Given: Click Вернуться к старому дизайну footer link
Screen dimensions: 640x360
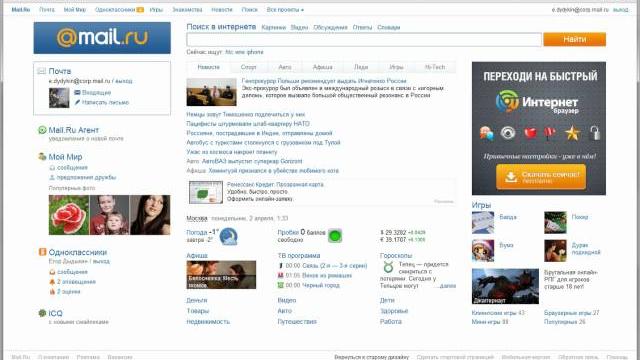Looking at the screenshot, I should coord(371,357).
